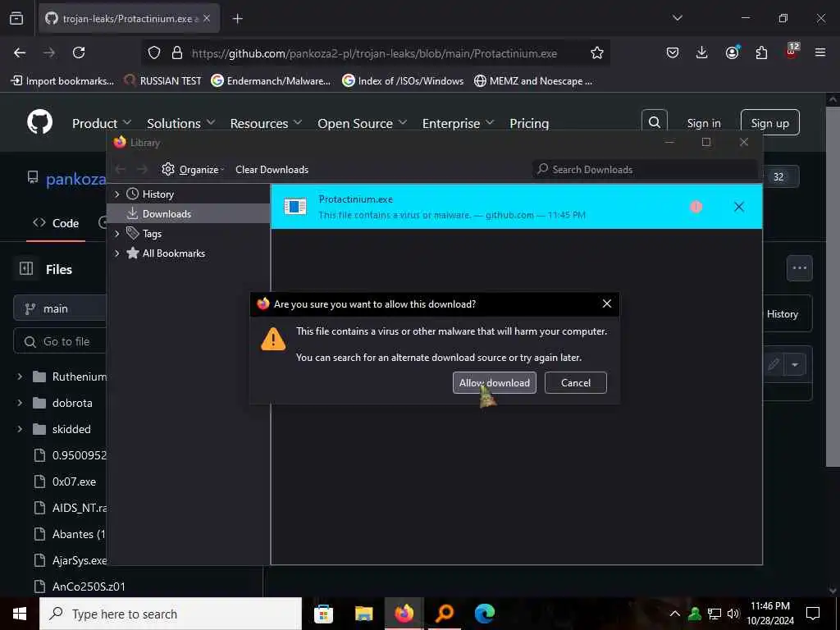
Task: Open the Firefox account icon
Action: tap(732, 52)
